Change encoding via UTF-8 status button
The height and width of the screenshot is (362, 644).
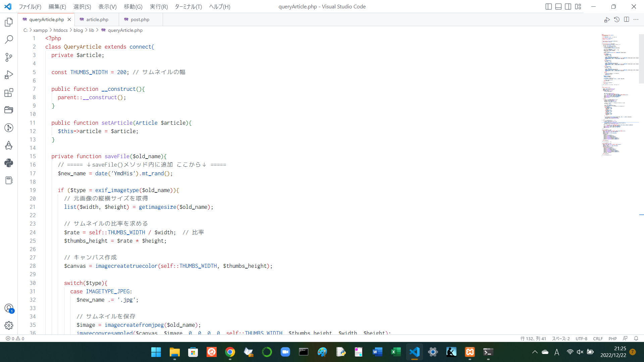[582, 339]
